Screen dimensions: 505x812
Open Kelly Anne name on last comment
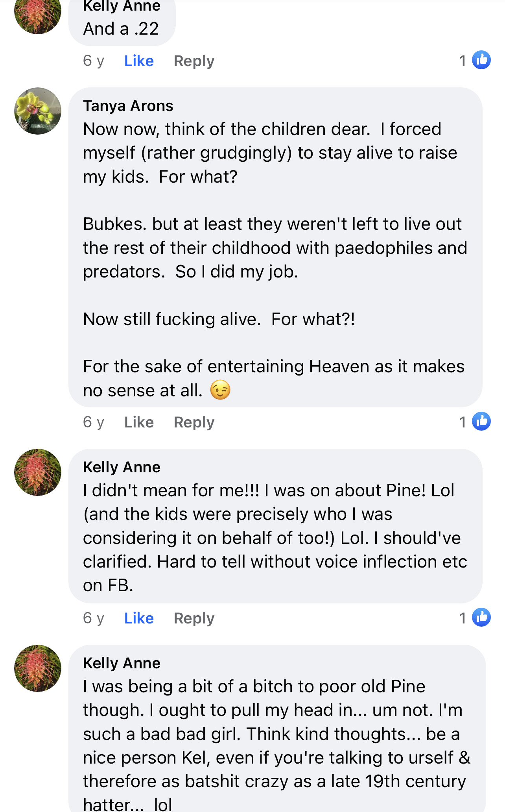coord(122,663)
